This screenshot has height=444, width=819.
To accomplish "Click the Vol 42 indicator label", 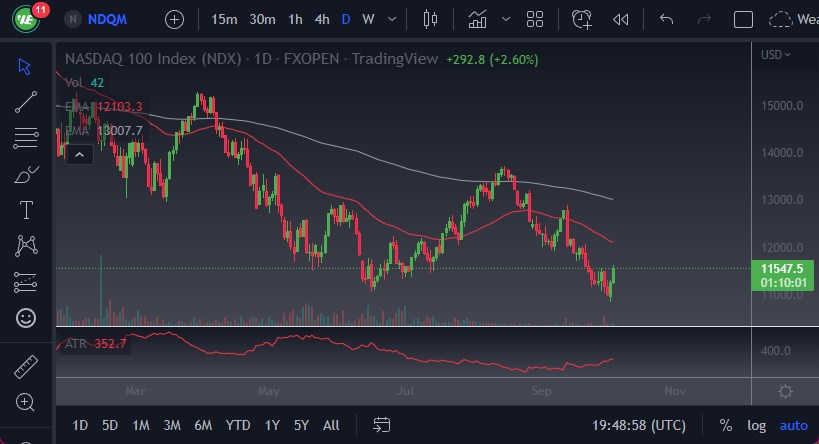I will (85, 83).
